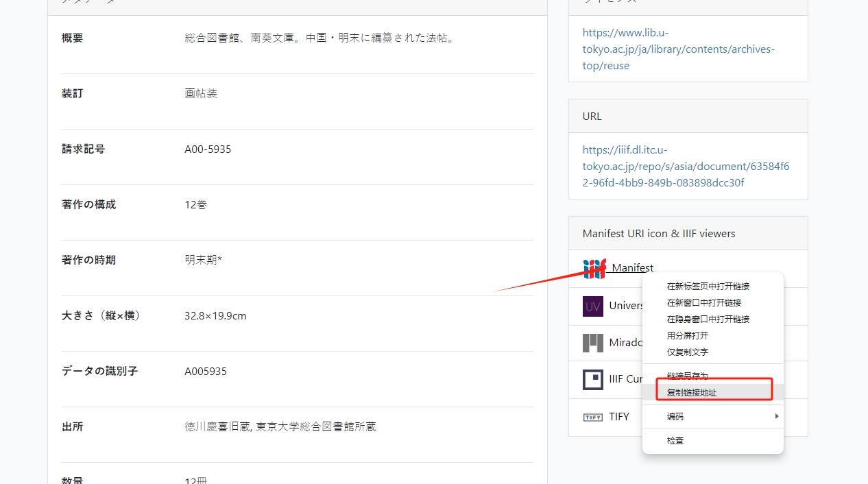The image size is (868, 484).
Task: Expand the 编码 submenu arrow
Action: pos(776,416)
